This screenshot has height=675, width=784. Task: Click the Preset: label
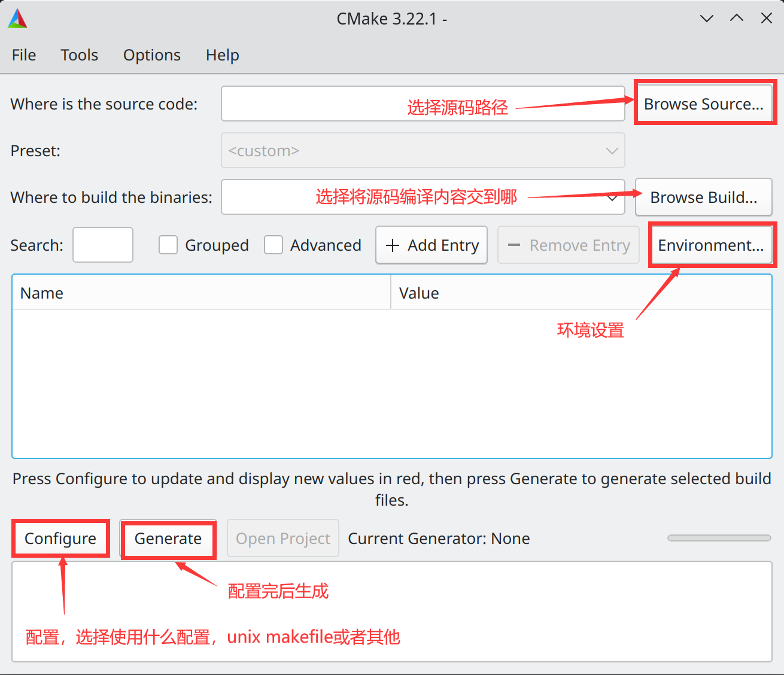[x=35, y=151]
